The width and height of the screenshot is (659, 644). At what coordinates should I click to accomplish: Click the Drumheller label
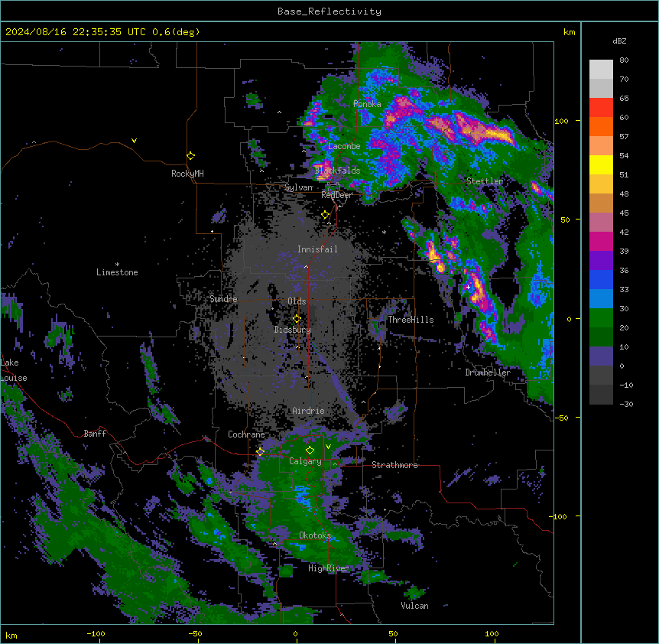point(488,372)
